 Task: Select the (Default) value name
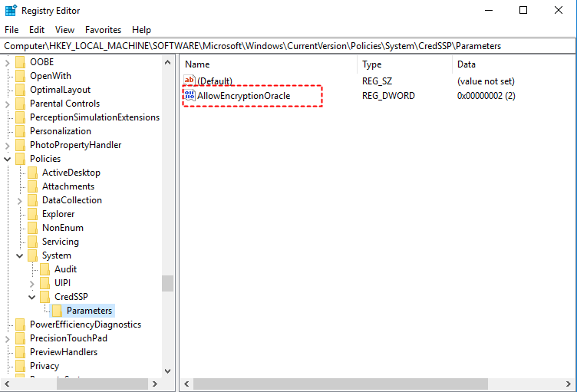215,81
